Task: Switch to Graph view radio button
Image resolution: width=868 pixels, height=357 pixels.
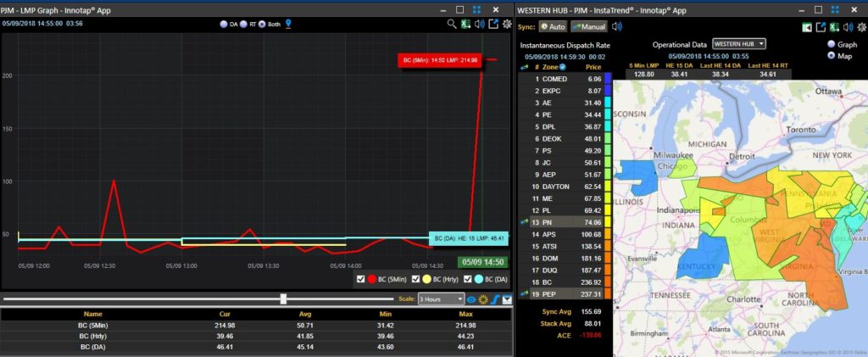Action: tap(832, 45)
